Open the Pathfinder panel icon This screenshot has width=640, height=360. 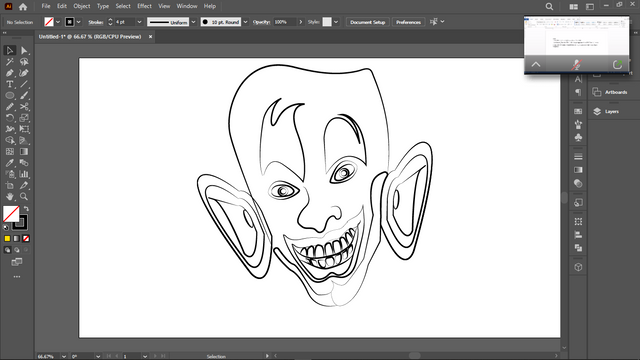click(x=578, y=248)
